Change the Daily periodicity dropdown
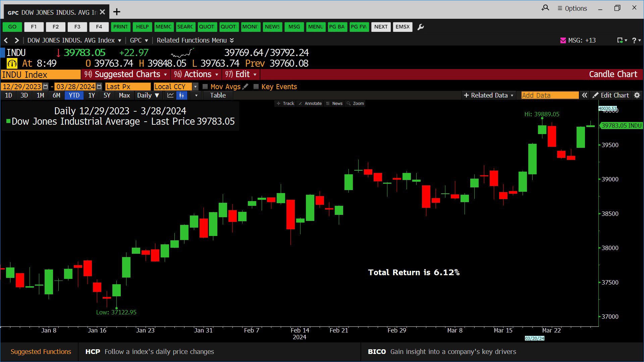The image size is (644, 362). (148, 95)
